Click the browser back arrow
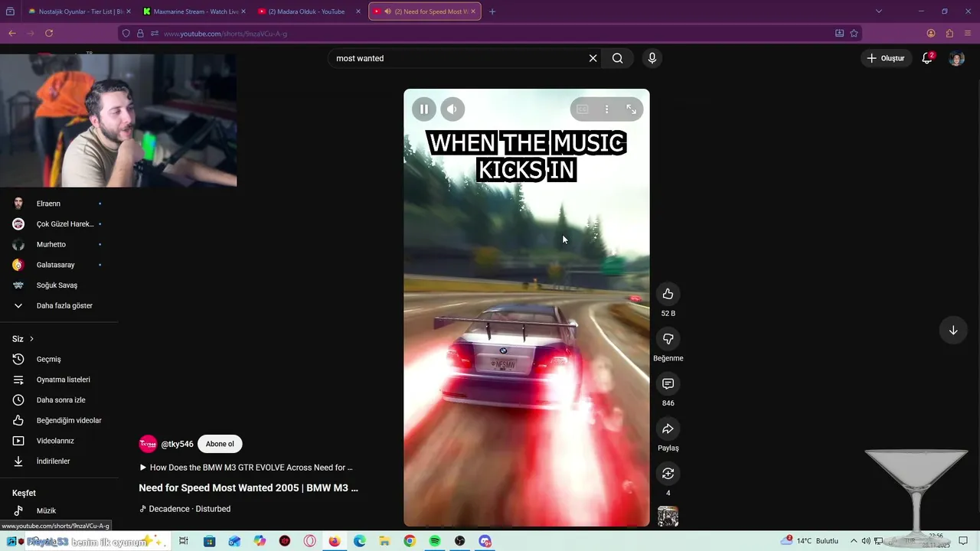The image size is (980, 551). pyautogui.click(x=12, y=33)
